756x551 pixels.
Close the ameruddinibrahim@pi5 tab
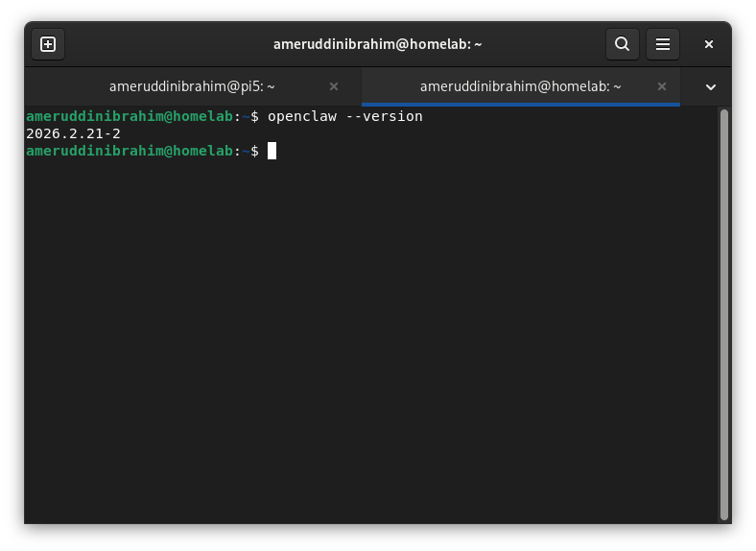(334, 86)
